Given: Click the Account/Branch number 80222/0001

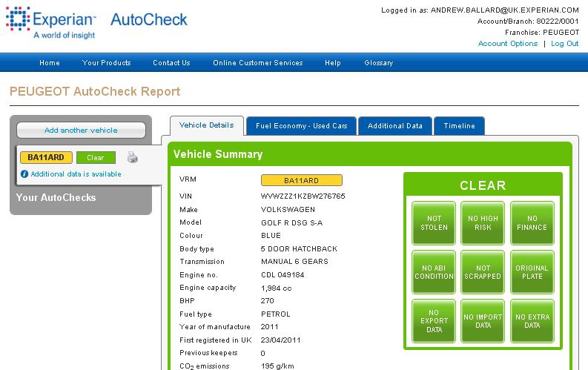Looking at the screenshot, I should [558, 22].
